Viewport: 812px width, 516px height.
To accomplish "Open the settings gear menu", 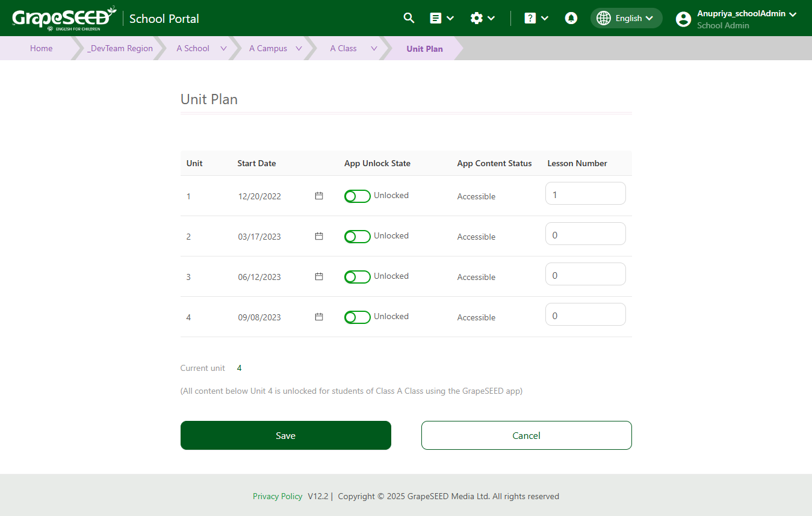I will point(477,18).
